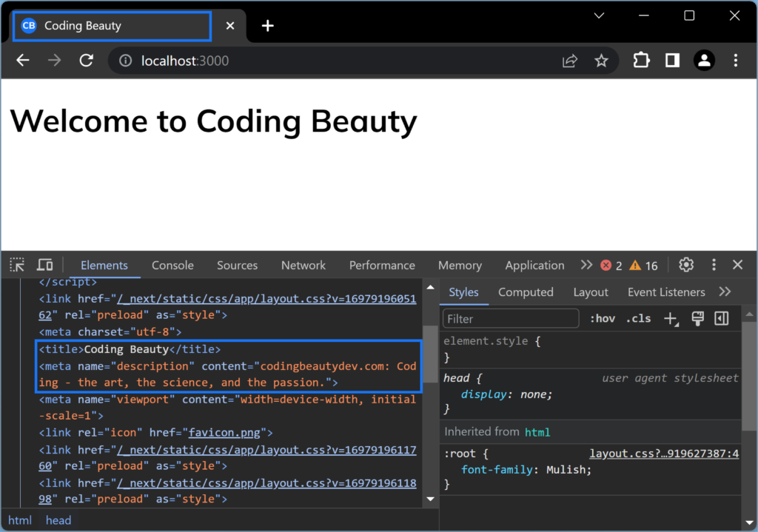Select the Styles sidebar tab
This screenshot has height=532, width=758.
coord(463,292)
